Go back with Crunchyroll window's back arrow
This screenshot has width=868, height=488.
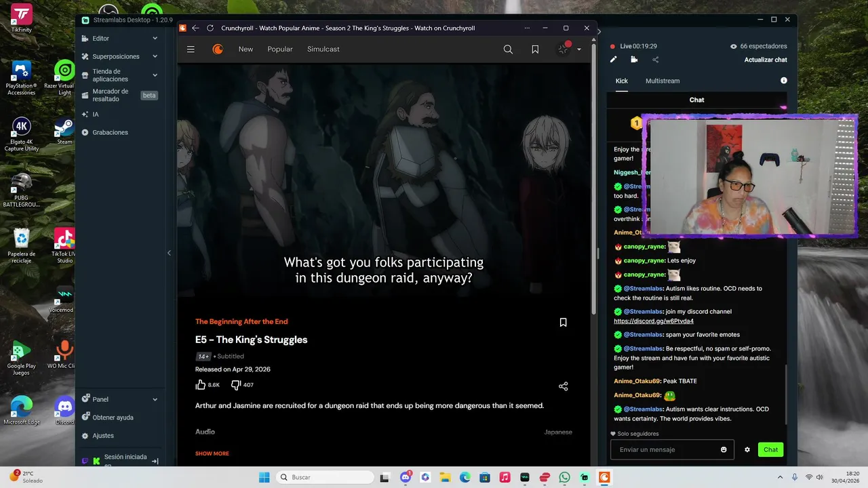tap(195, 28)
